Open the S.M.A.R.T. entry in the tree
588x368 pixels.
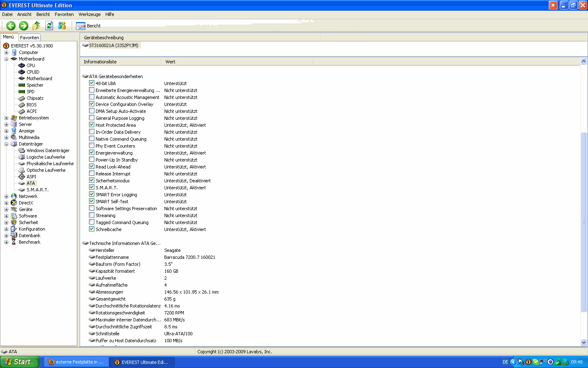pos(37,190)
